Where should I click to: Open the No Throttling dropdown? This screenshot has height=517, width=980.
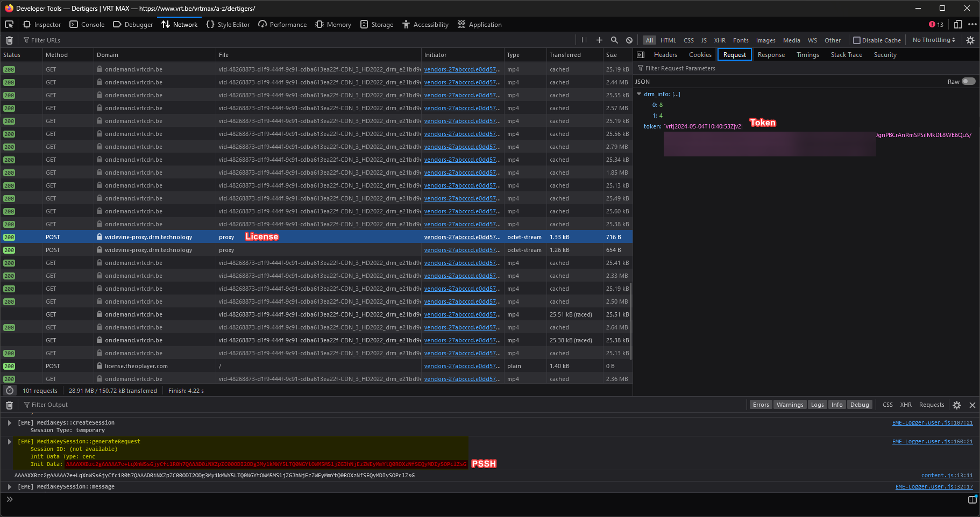pos(934,40)
